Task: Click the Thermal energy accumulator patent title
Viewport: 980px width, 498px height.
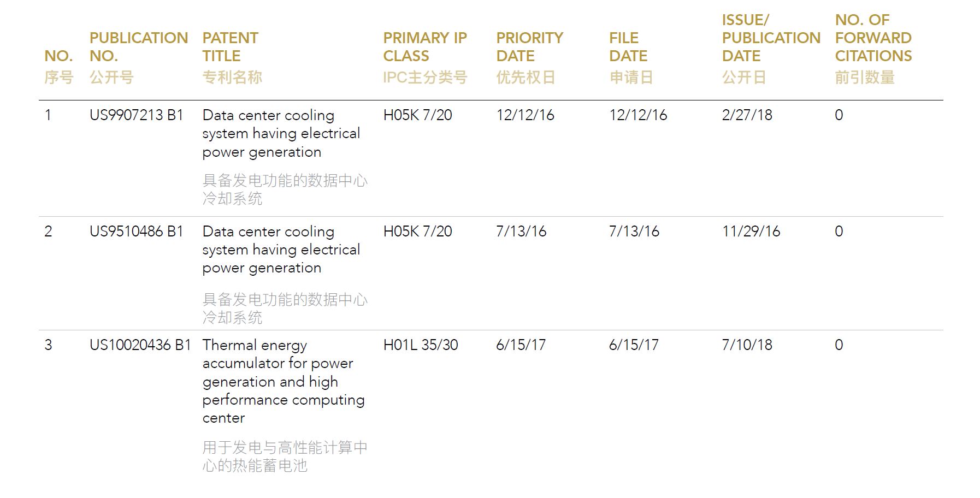Action: tap(284, 382)
